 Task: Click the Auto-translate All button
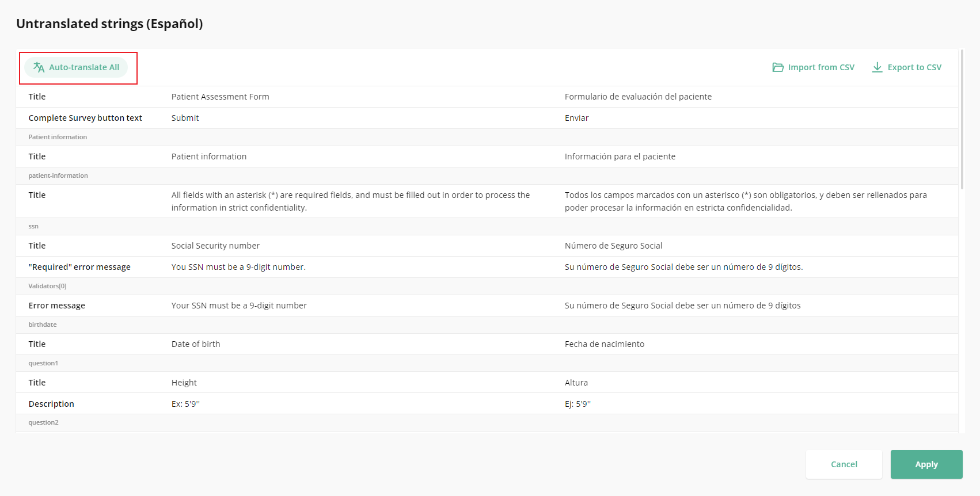pyautogui.click(x=76, y=67)
